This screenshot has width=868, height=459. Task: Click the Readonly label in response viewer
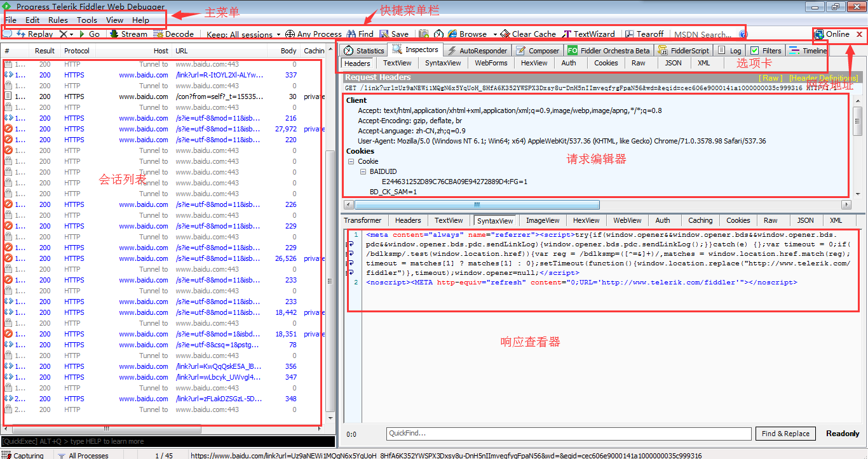[x=843, y=434]
